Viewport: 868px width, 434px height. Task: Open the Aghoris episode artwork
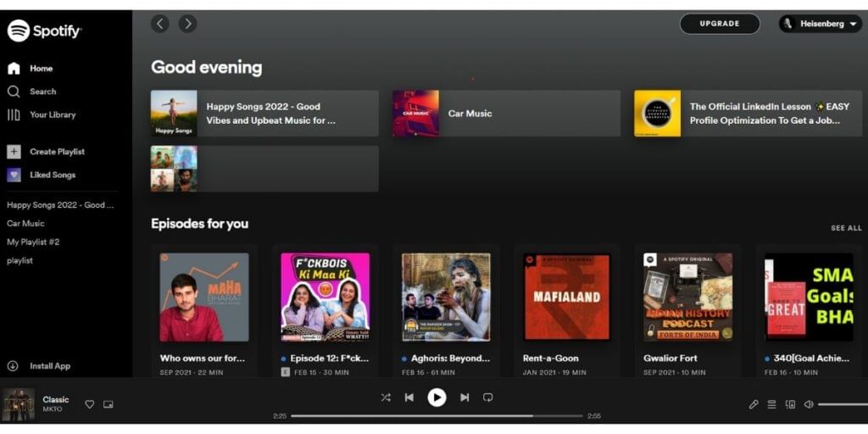[446, 298]
